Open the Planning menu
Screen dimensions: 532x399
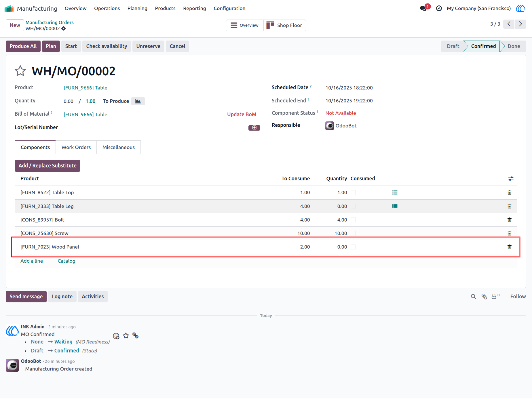click(x=137, y=8)
